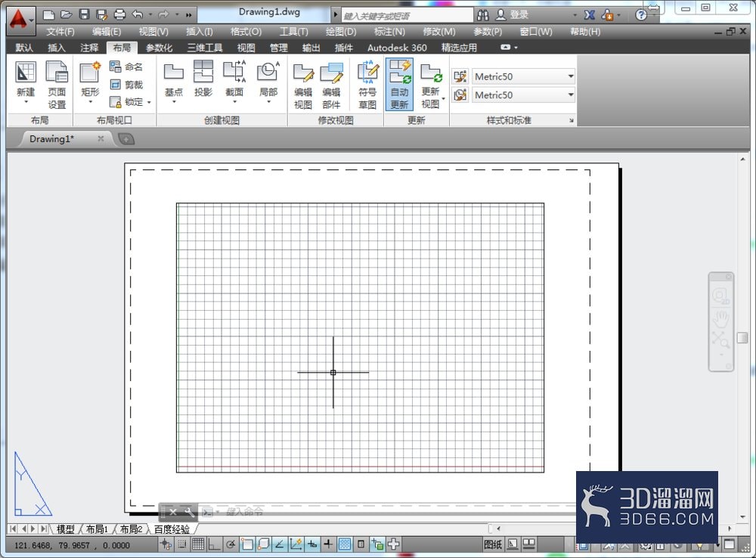756x558 pixels.
Task: Click the keyword search input field
Action: pos(407,15)
